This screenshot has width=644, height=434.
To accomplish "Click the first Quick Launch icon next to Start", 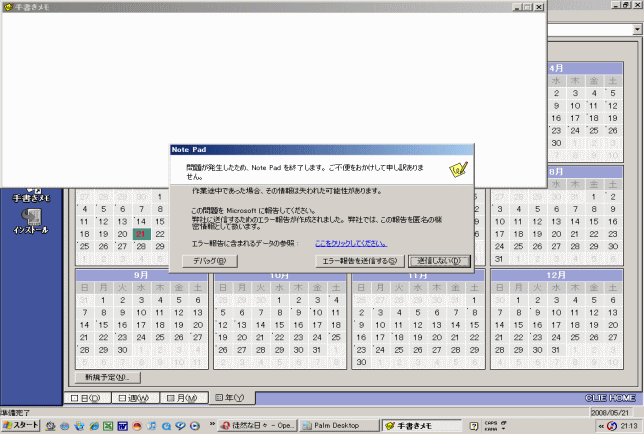I will pos(51,426).
